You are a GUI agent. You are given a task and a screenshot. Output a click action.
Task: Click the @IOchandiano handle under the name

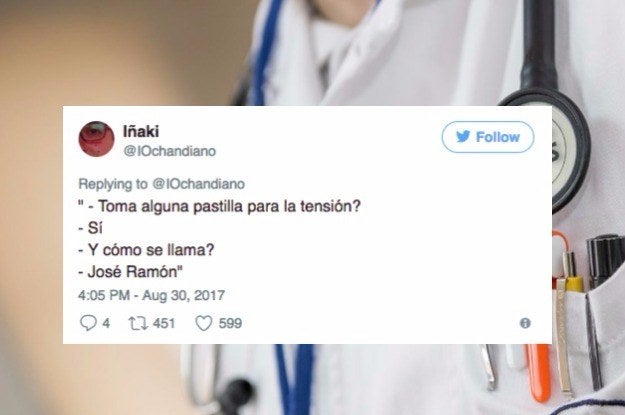point(170,151)
